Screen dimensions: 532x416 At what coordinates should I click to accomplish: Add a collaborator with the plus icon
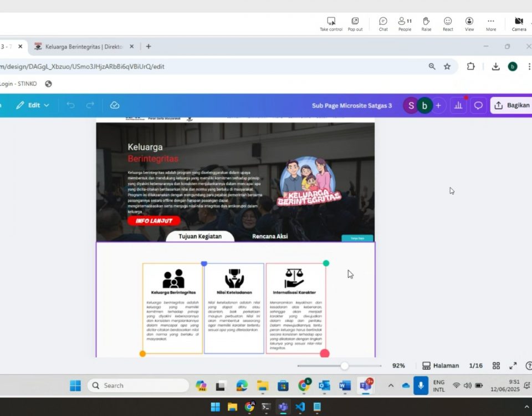tap(438, 105)
